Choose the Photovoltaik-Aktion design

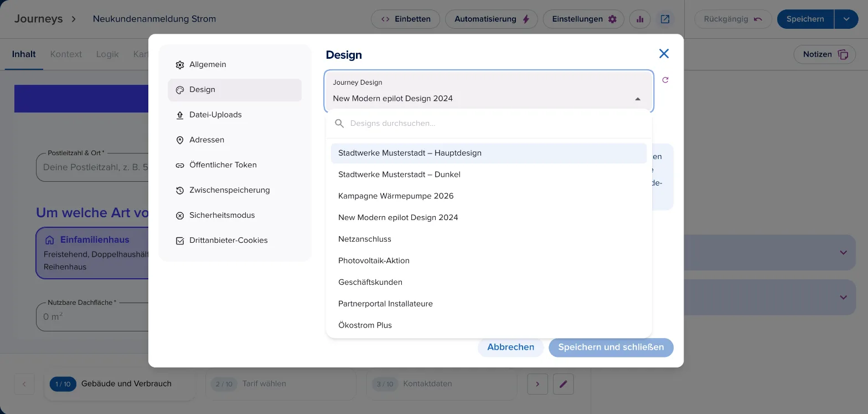pyautogui.click(x=489, y=260)
